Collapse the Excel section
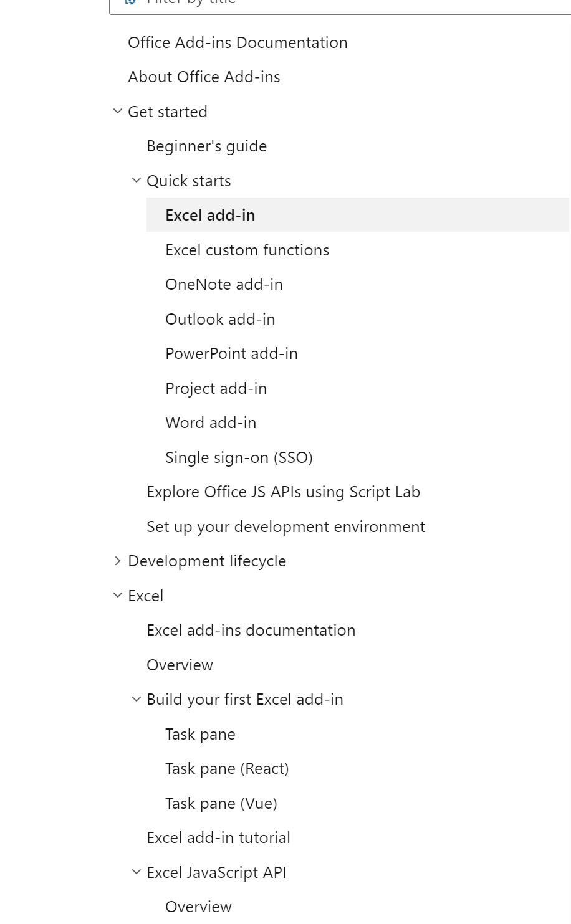The image size is (571, 924). click(x=118, y=594)
